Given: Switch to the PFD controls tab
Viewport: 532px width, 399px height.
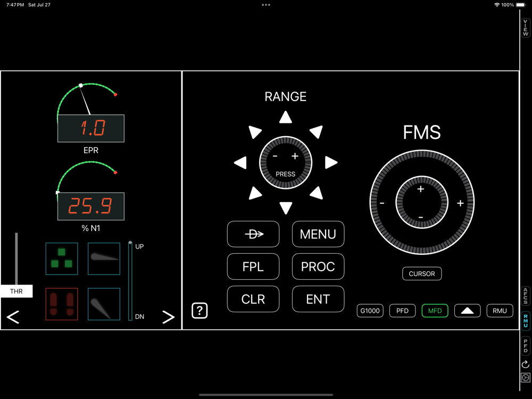Looking at the screenshot, I should click(x=402, y=311).
